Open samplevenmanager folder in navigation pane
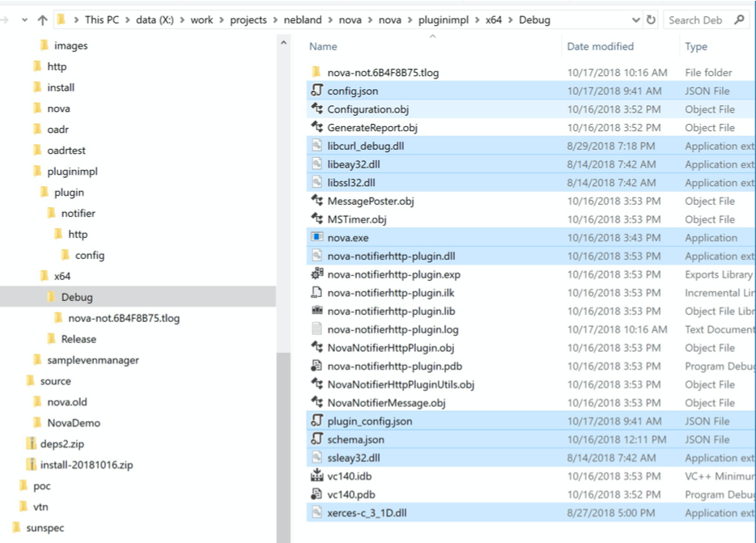The height and width of the screenshot is (543, 756). point(92,360)
